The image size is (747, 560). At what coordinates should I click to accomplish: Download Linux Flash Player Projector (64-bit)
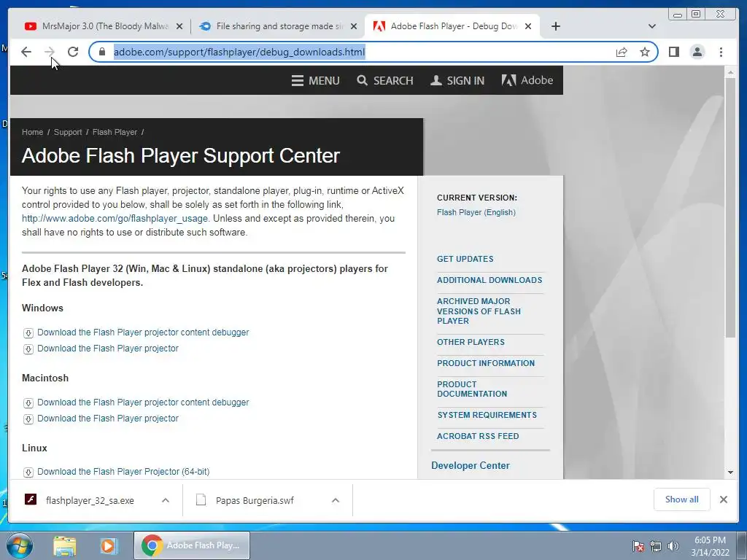pyautogui.click(x=123, y=472)
